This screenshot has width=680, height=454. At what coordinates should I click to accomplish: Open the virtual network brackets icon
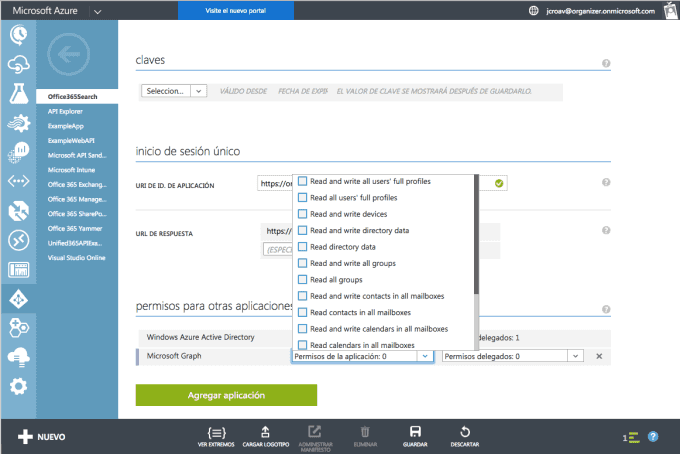[18, 181]
